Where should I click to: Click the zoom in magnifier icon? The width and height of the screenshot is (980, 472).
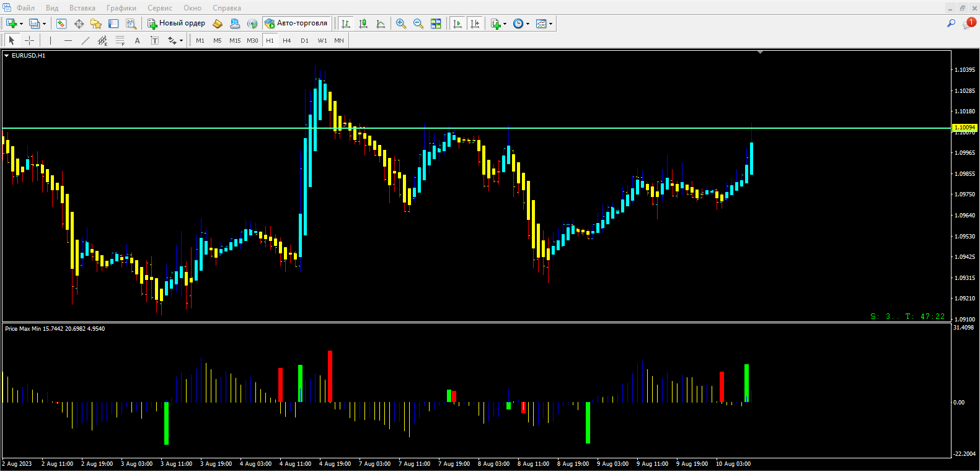tap(401, 24)
